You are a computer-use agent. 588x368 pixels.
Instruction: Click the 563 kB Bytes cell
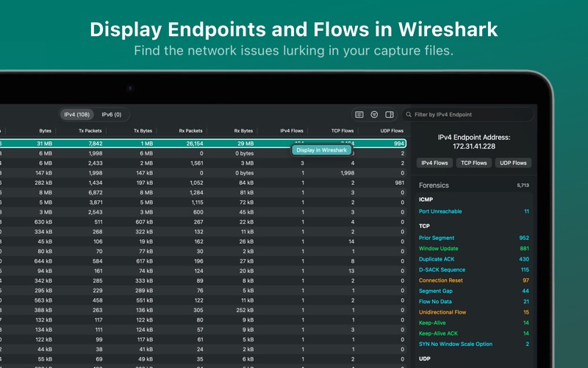pyautogui.click(x=43, y=300)
